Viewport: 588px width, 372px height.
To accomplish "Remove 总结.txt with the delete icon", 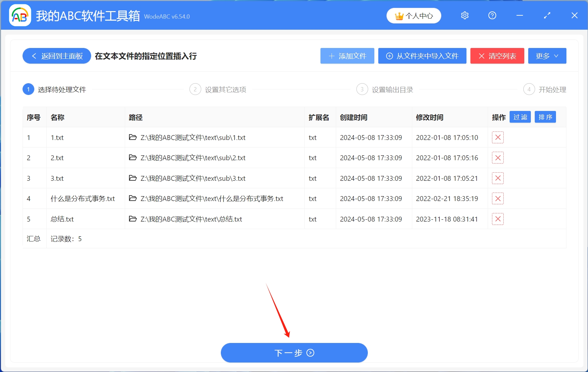I will tap(498, 219).
